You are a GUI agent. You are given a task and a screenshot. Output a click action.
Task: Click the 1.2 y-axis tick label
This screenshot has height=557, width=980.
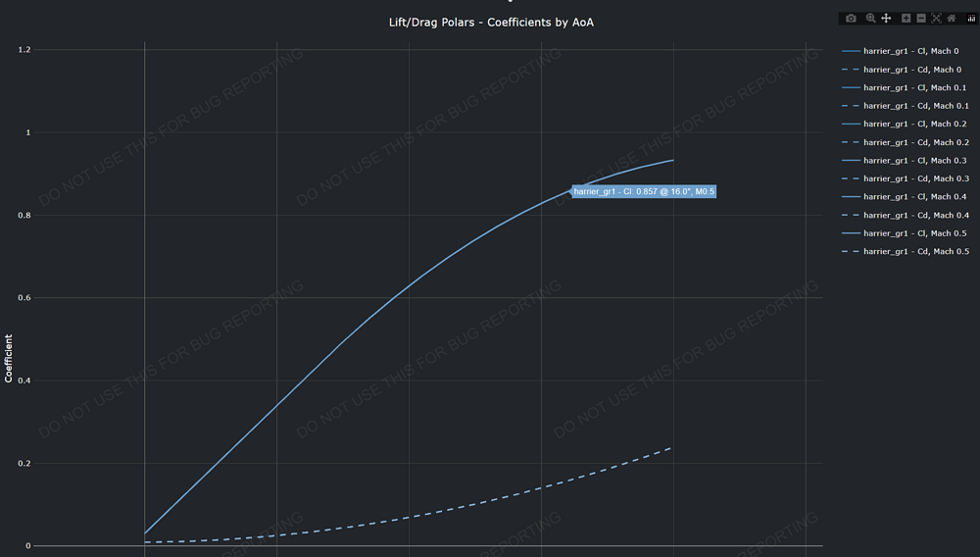(x=24, y=49)
